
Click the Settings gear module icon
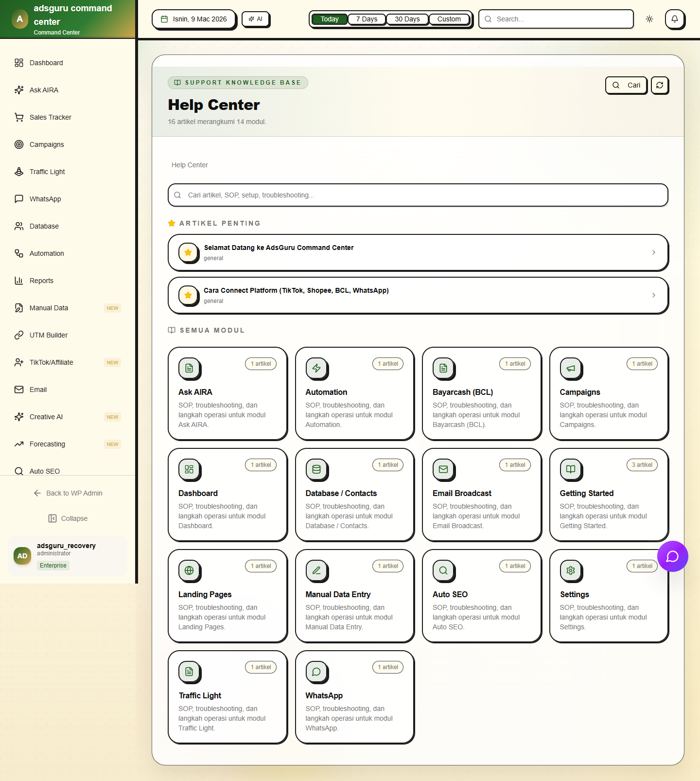coord(571,571)
